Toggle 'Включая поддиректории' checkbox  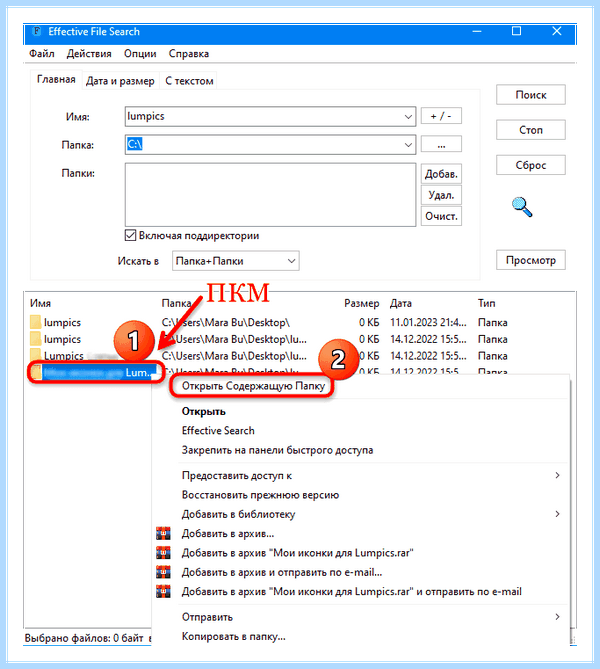[x=130, y=236]
